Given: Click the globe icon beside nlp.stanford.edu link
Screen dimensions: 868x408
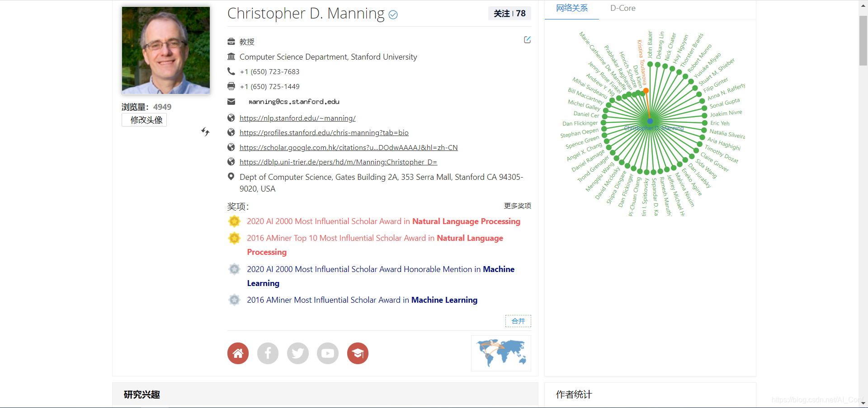Looking at the screenshot, I should 231,118.
